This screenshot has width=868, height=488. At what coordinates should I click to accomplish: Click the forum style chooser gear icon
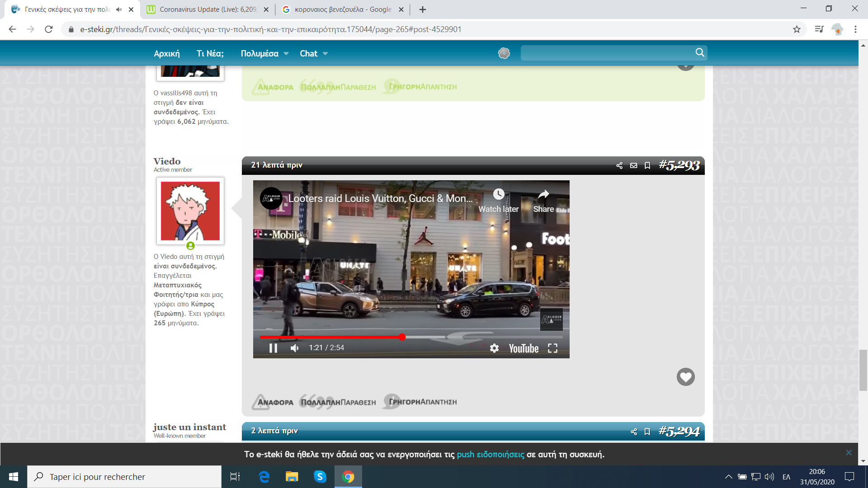pyautogui.click(x=504, y=53)
